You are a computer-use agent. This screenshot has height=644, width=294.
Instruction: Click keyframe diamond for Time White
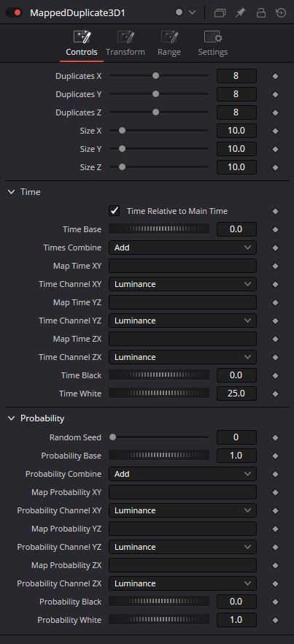pos(276,394)
